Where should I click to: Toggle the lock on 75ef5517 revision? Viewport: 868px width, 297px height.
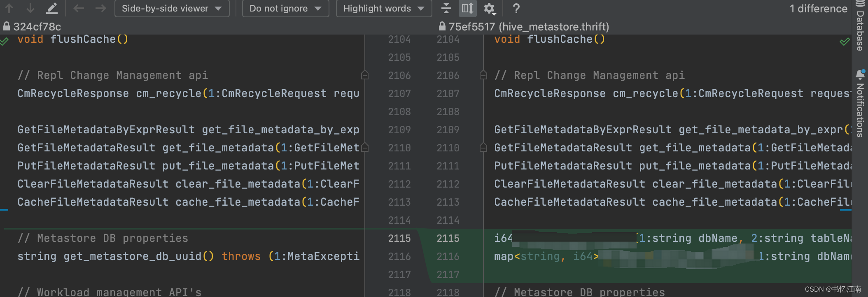pyautogui.click(x=442, y=26)
